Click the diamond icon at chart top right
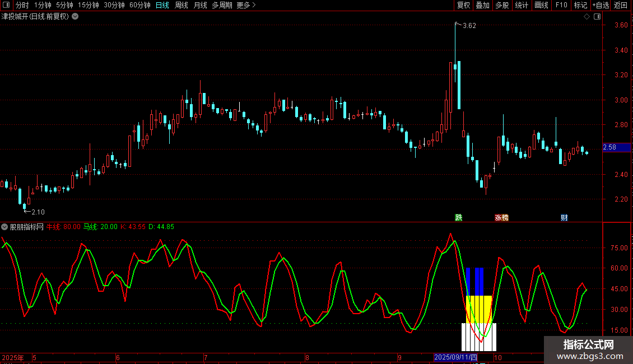The height and width of the screenshot is (364, 633). click(587, 17)
